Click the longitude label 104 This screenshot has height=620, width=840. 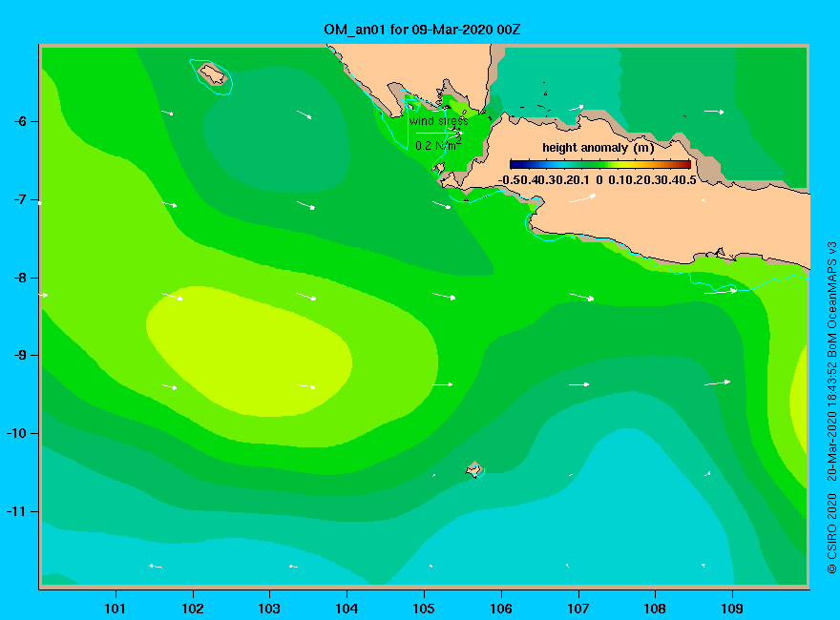346,609
